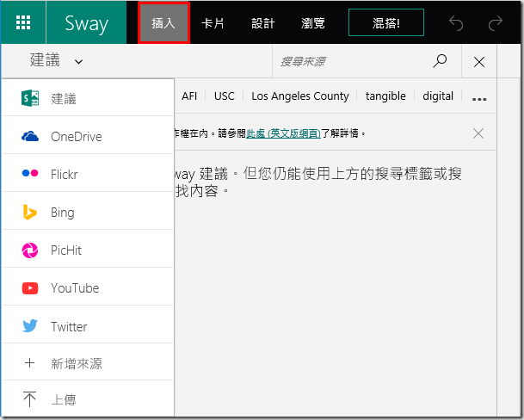Select the YouTube play icon
This screenshot has height=420, width=524.
click(x=30, y=288)
